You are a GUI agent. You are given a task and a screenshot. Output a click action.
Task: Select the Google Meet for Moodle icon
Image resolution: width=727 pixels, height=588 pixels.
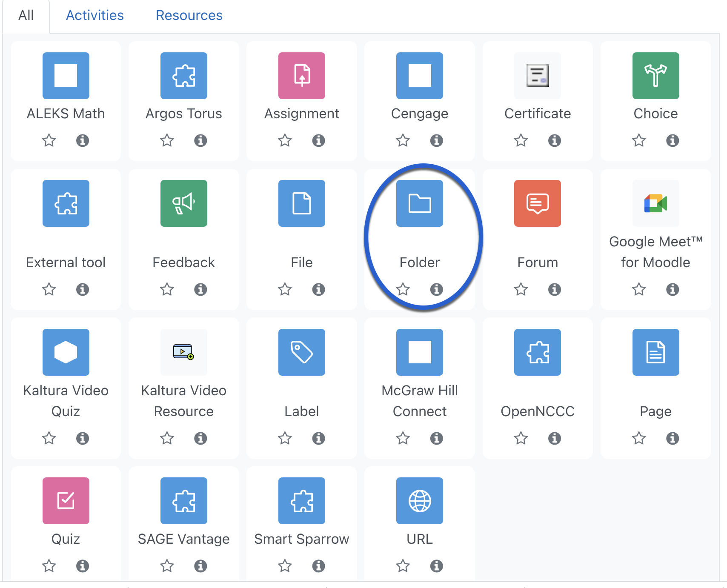tap(656, 203)
